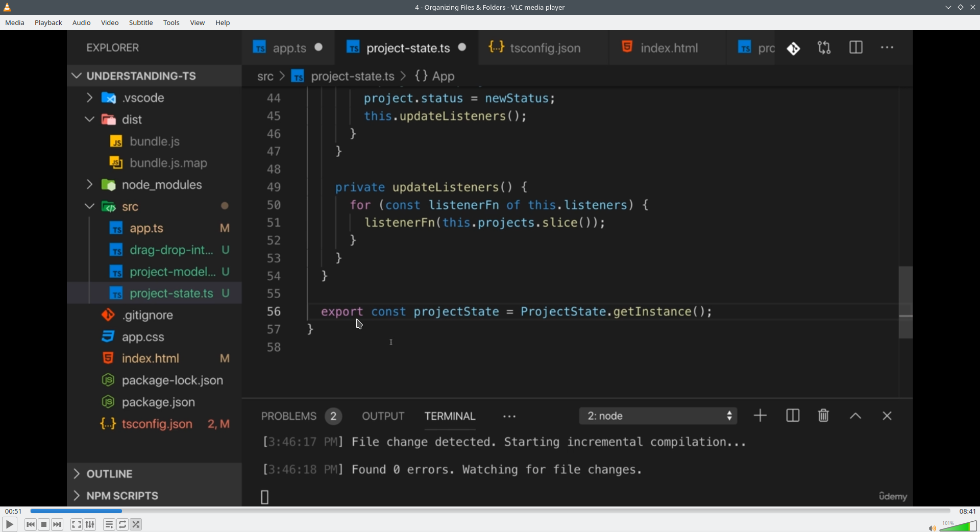Expand the OUTLINE section
Image resolution: width=980 pixels, height=532 pixels.
(x=154, y=474)
